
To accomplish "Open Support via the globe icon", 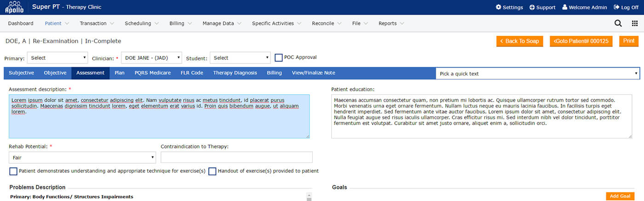I will click(x=532, y=7).
